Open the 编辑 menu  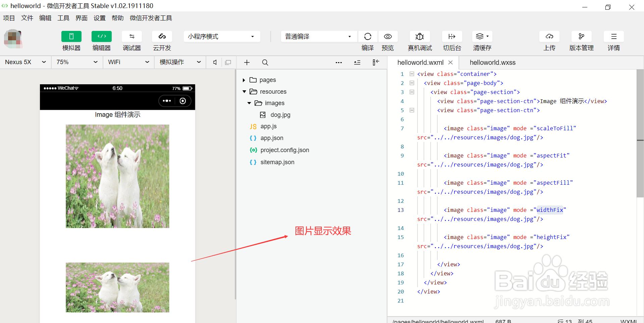(45, 18)
